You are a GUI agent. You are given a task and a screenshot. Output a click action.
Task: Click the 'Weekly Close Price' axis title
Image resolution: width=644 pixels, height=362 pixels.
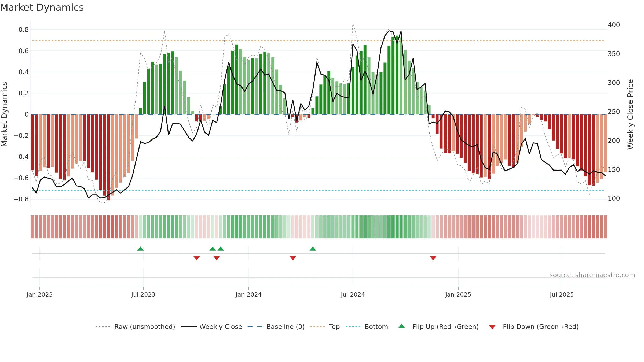[630, 114]
